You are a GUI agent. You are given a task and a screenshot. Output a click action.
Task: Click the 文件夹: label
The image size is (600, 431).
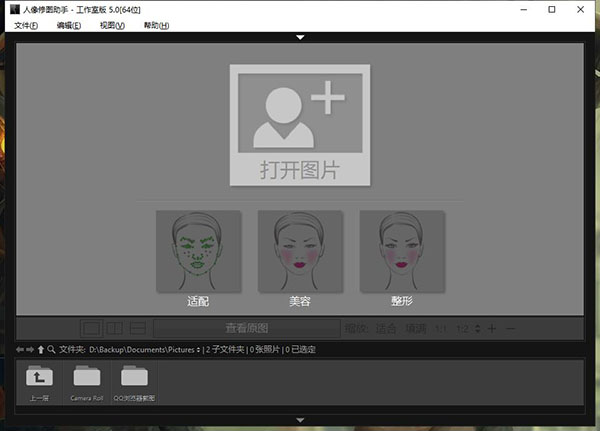[x=72, y=349]
